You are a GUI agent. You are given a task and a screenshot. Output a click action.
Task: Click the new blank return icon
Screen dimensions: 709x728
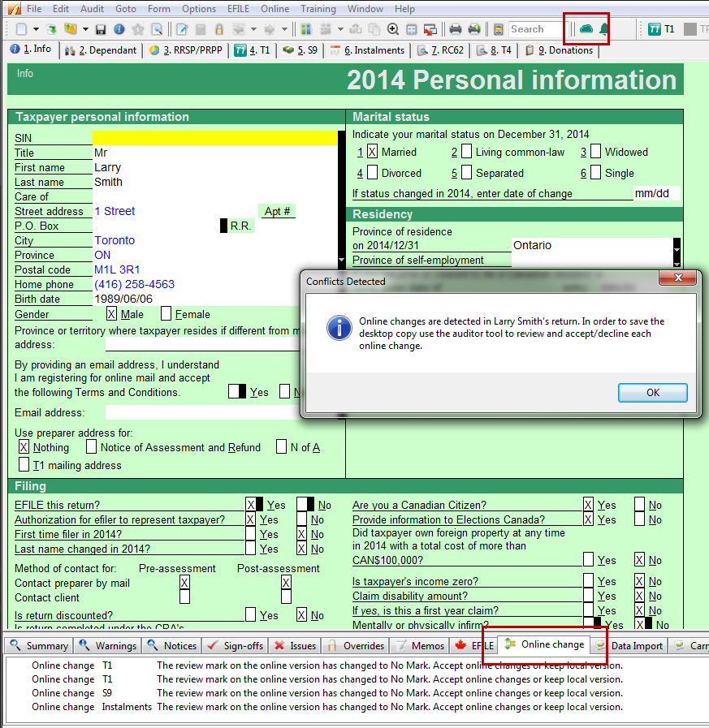21,29
